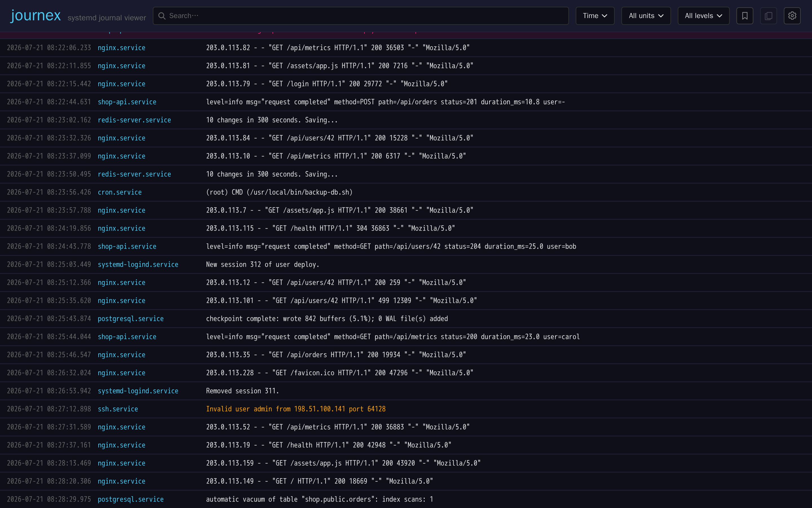
Task: Expand the All units filter dropdown
Action: 646,16
